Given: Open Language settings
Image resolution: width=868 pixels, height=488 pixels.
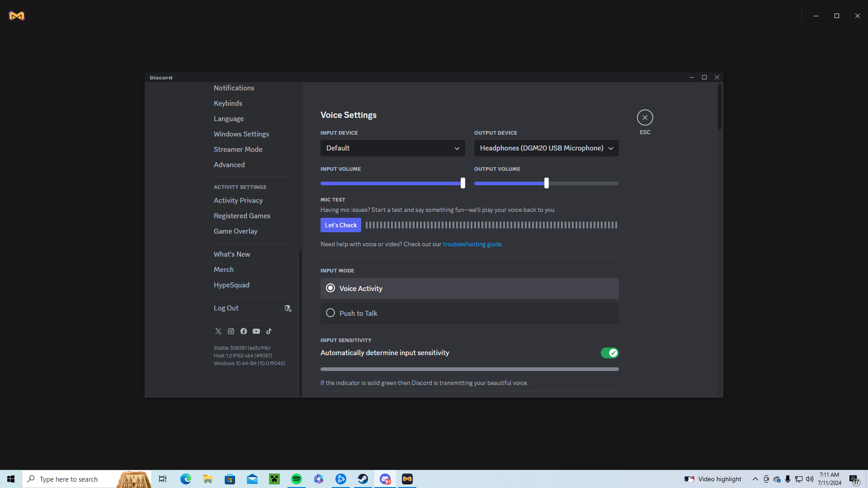Looking at the screenshot, I should coord(229,119).
